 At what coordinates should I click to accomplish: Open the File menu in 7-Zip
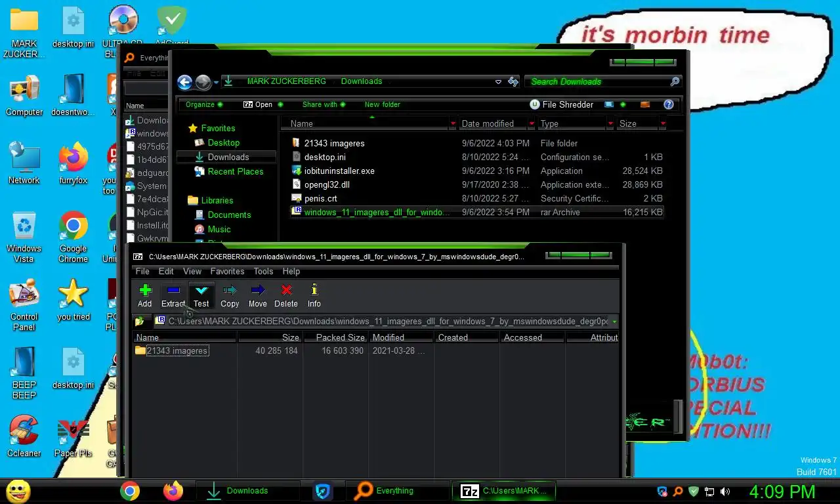(142, 271)
